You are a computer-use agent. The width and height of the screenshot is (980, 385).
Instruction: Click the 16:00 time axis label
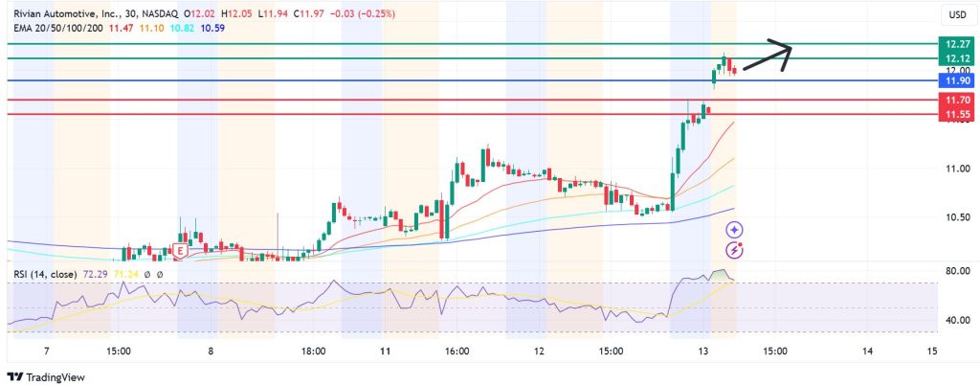coord(457,351)
